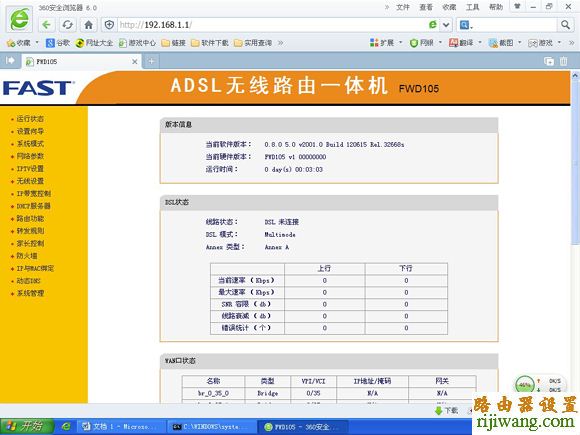Expand 网络参数 in the sidebar
The image size is (580, 435).
coord(30,156)
